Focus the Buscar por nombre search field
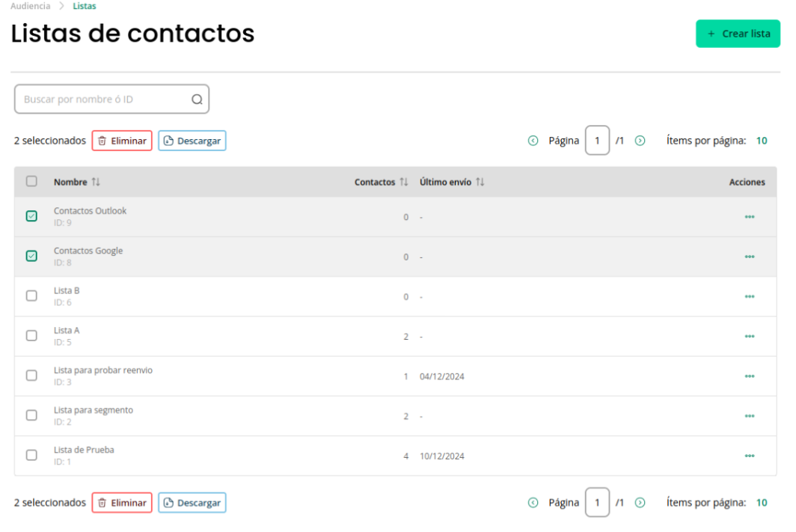Viewport: 796px width, 532px height. (111, 99)
